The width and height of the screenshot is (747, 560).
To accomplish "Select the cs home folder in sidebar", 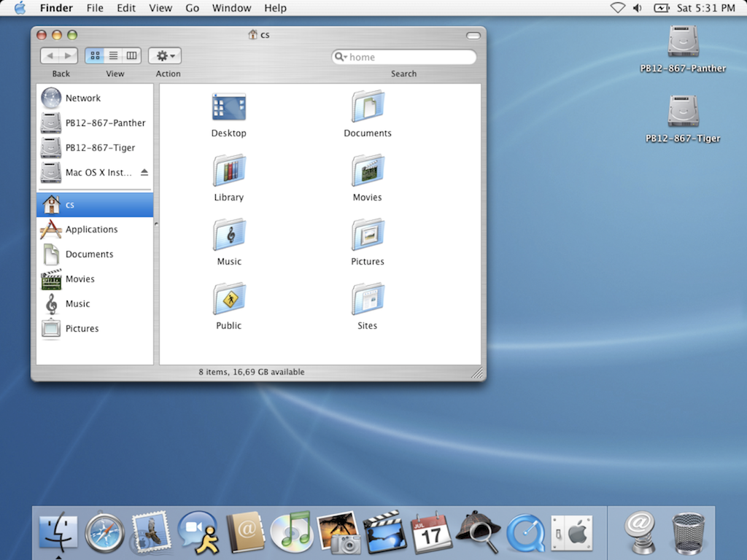I will pyautogui.click(x=95, y=205).
